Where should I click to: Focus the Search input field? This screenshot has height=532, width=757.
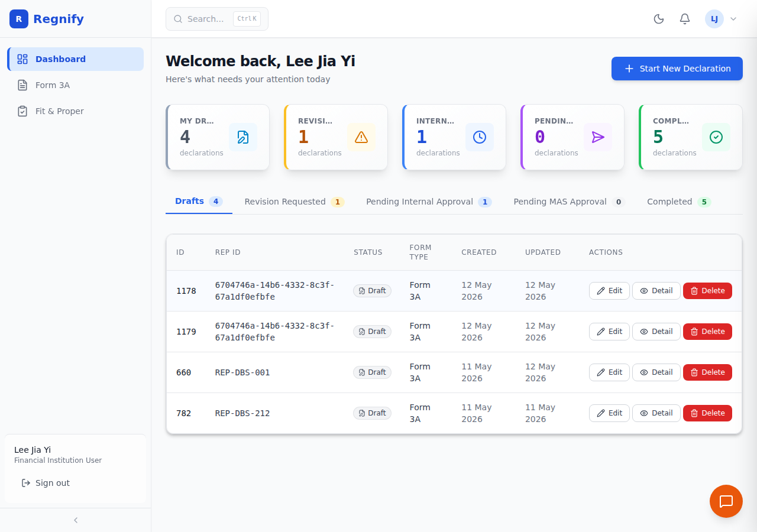click(x=217, y=19)
